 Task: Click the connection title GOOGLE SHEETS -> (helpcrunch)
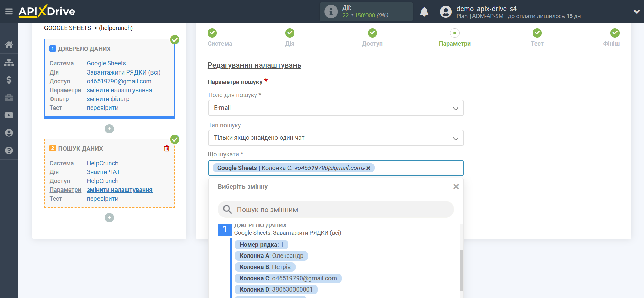click(88, 28)
